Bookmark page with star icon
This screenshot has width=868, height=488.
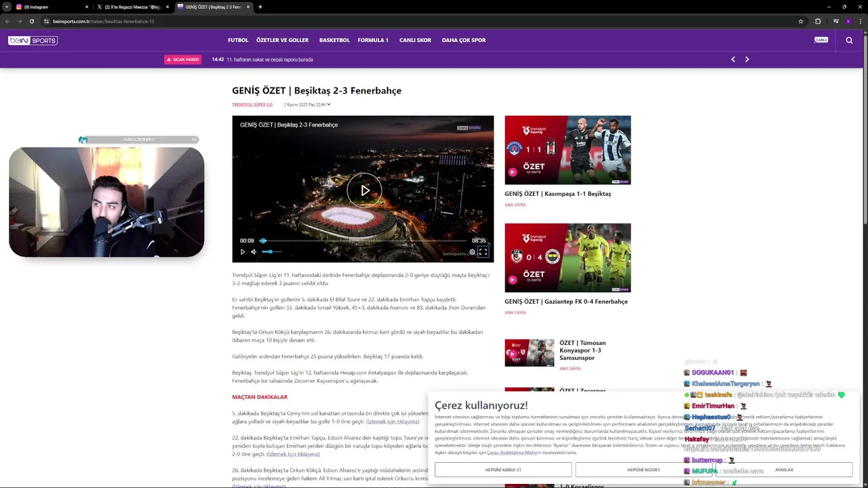pyautogui.click(x=801, y=21)
